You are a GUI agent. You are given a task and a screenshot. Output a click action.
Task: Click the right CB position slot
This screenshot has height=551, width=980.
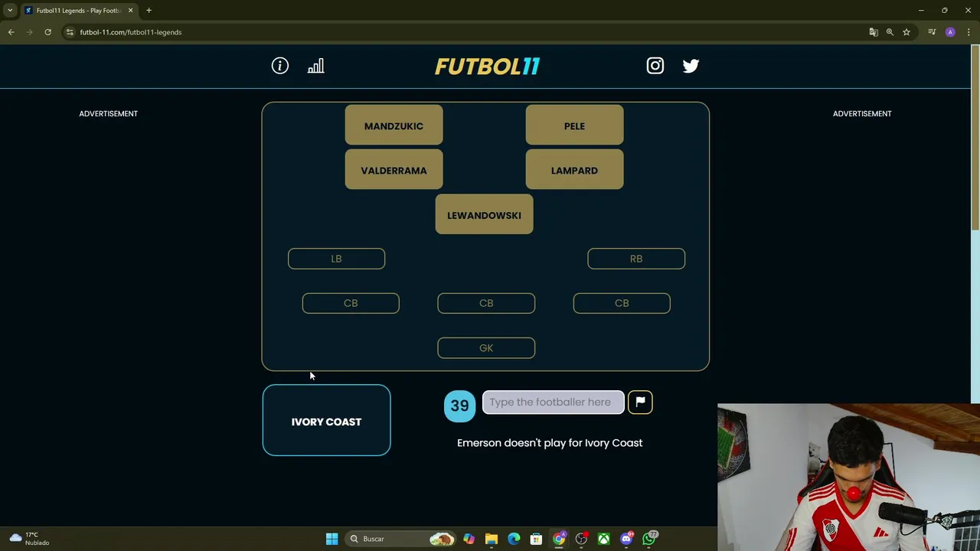click(622, 303)
